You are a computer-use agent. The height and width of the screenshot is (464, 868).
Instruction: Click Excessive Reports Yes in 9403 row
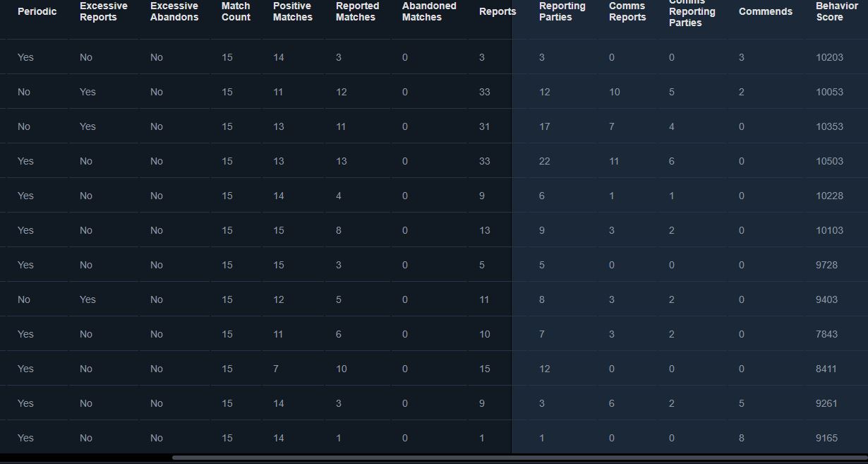[x=88, y=299]
